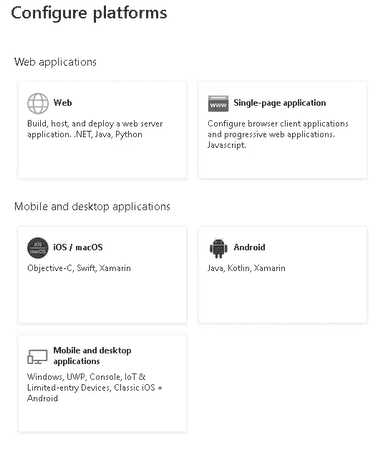Click the desktop and phone devices icon

coord(37,356)
